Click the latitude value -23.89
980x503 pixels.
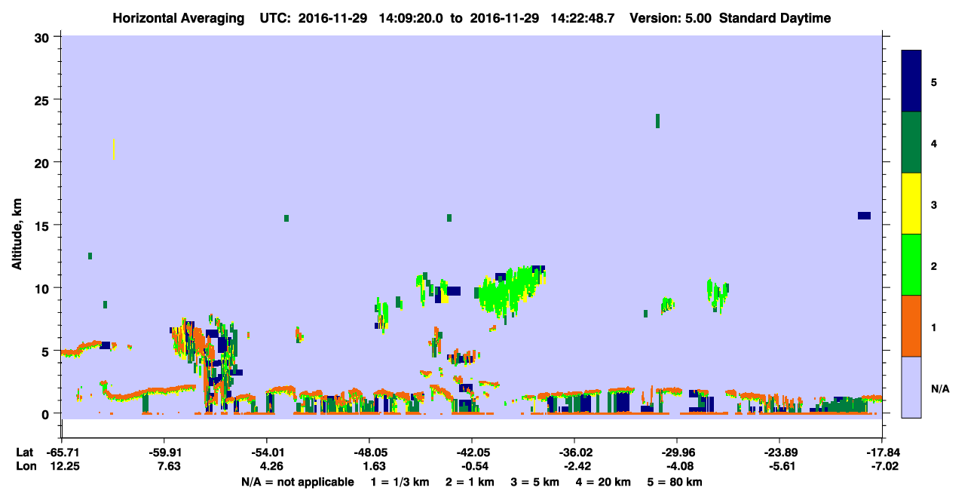pos(779,452)
